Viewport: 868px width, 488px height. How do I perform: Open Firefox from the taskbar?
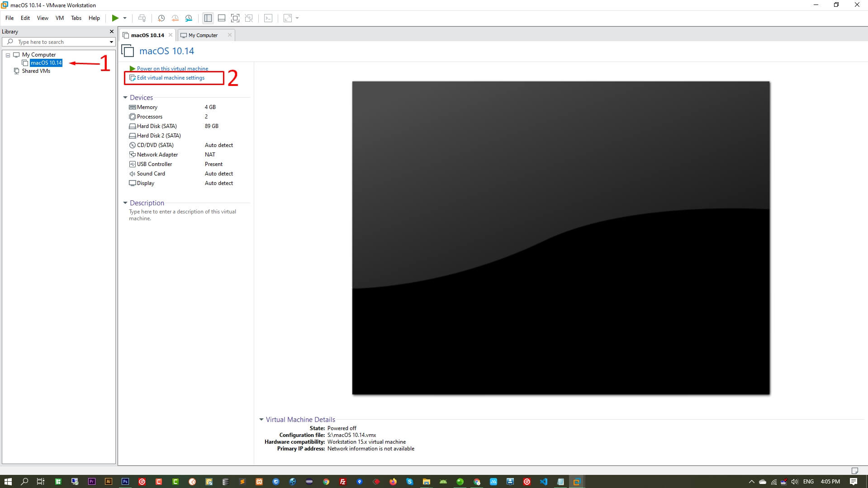(393, 482)
